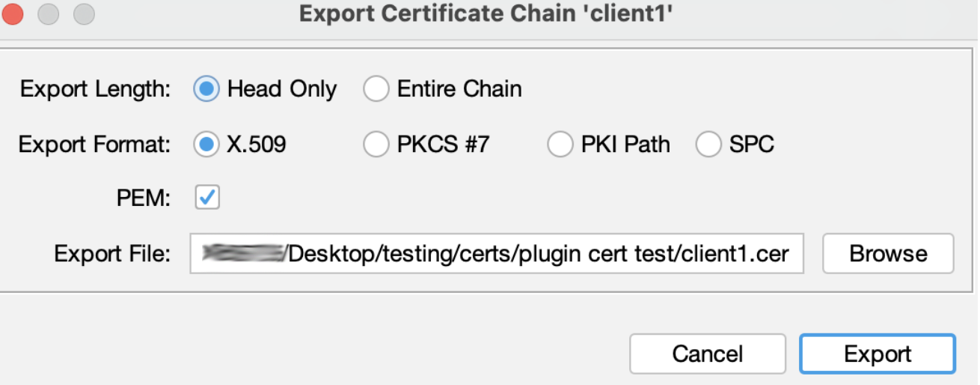980x385 pixels.
Task: Click the blurred path portion in Export File
Action: pos(243,254)
